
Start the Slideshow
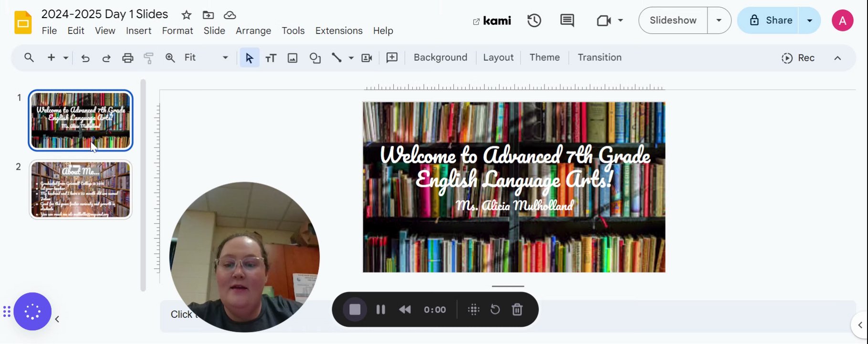coord(673,21)
